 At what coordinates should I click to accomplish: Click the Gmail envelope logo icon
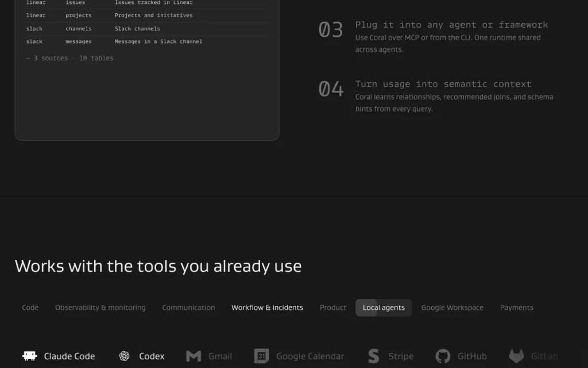[194, 356]
